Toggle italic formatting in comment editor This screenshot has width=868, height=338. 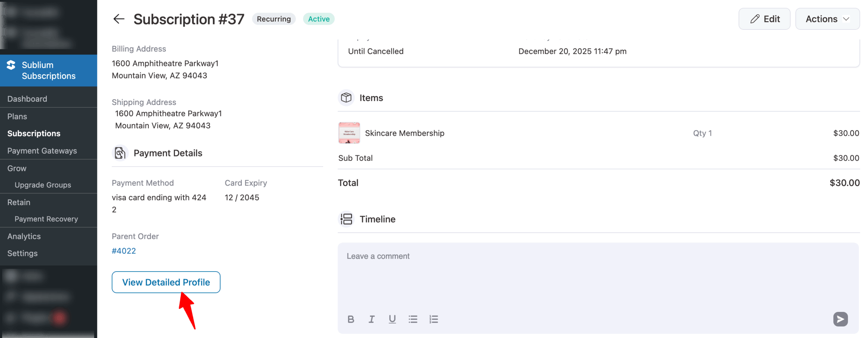coord(371,319)
